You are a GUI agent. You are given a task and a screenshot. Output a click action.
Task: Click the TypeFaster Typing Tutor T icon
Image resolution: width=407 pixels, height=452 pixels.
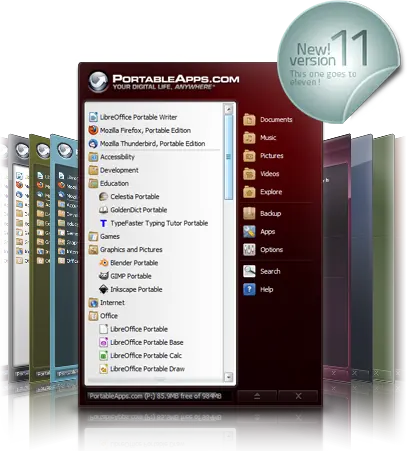tap(104, 223)
